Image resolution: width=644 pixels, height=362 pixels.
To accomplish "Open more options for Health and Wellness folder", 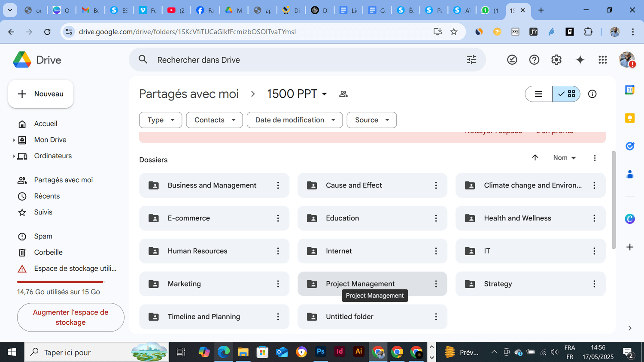I will click(x=594, y=218).
